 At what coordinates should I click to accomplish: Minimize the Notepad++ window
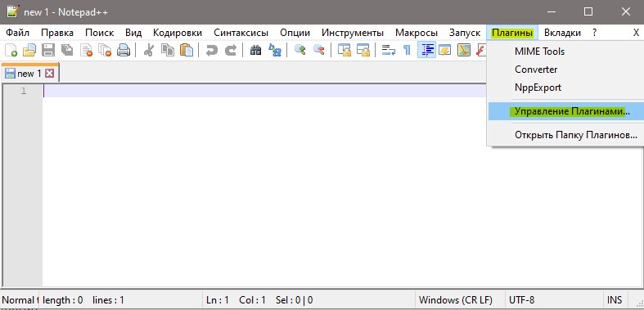(x=552, y=12)
